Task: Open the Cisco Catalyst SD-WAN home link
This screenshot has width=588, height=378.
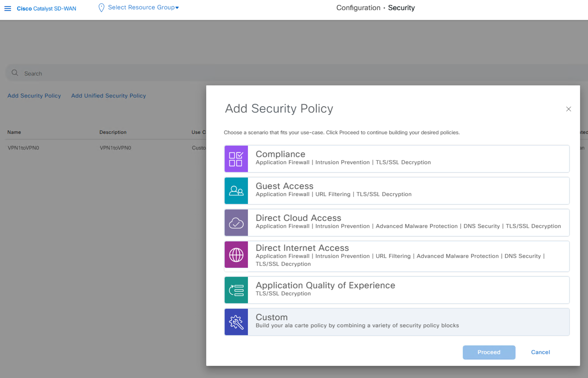Action: point(46,9)
